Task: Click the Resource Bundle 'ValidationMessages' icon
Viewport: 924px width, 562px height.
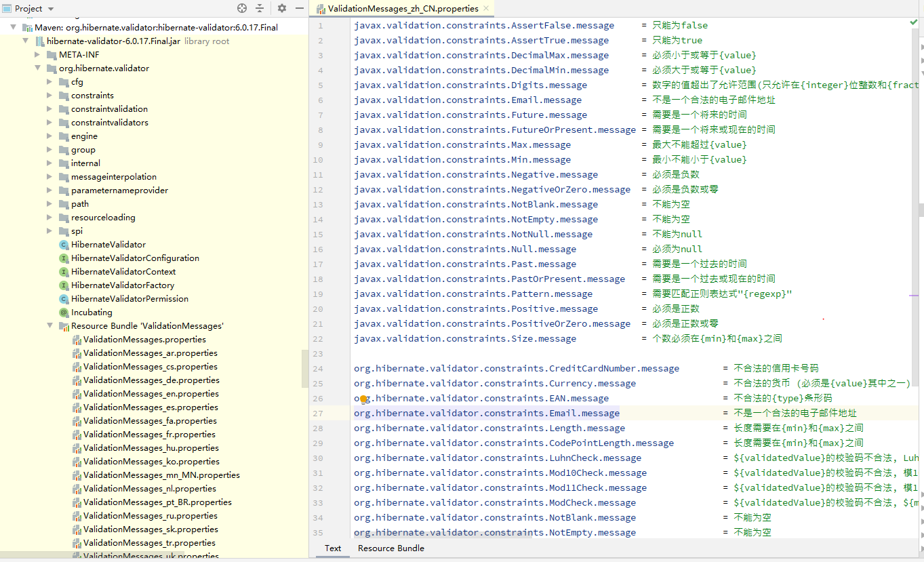Action: click(64, 326)
